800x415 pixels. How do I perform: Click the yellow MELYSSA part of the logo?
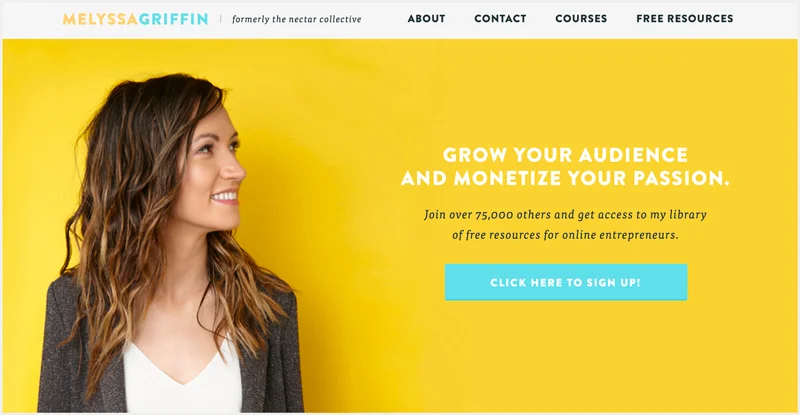(x=100, y=19)
